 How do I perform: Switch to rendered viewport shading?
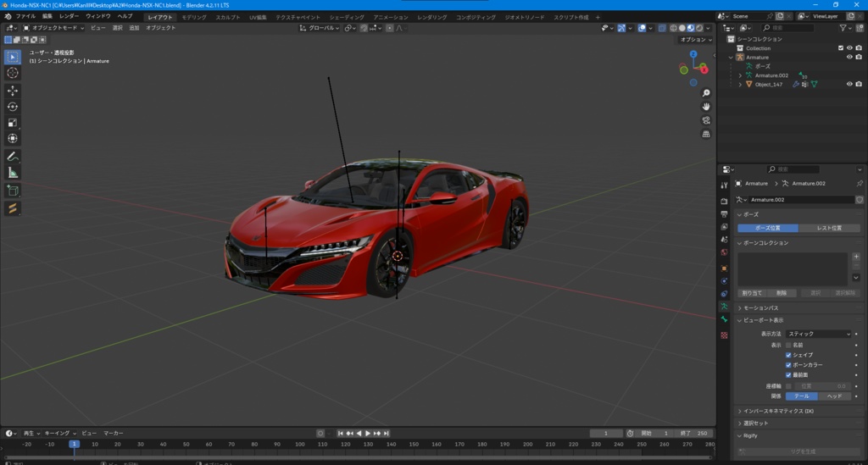pos(699,28)
